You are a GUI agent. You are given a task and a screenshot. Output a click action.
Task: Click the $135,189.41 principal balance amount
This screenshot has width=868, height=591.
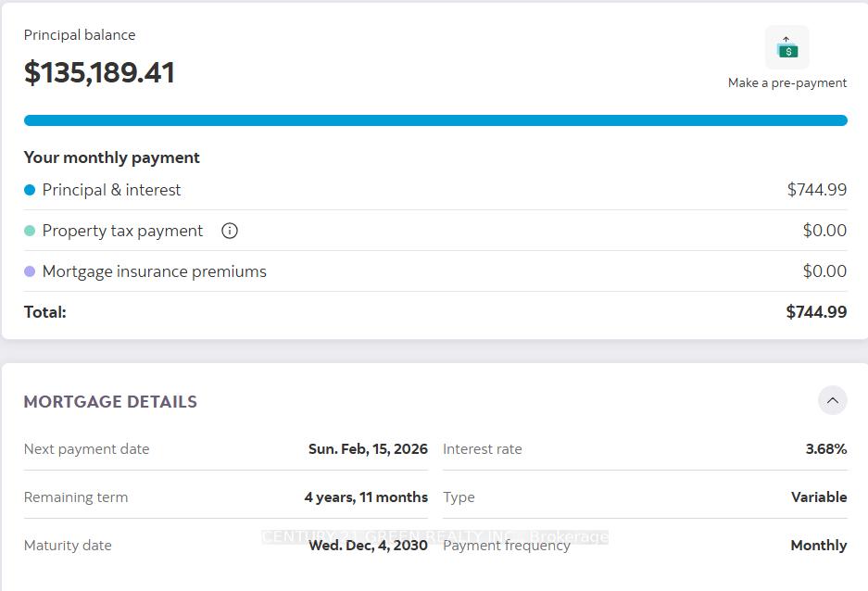click(x=99, y=72)
